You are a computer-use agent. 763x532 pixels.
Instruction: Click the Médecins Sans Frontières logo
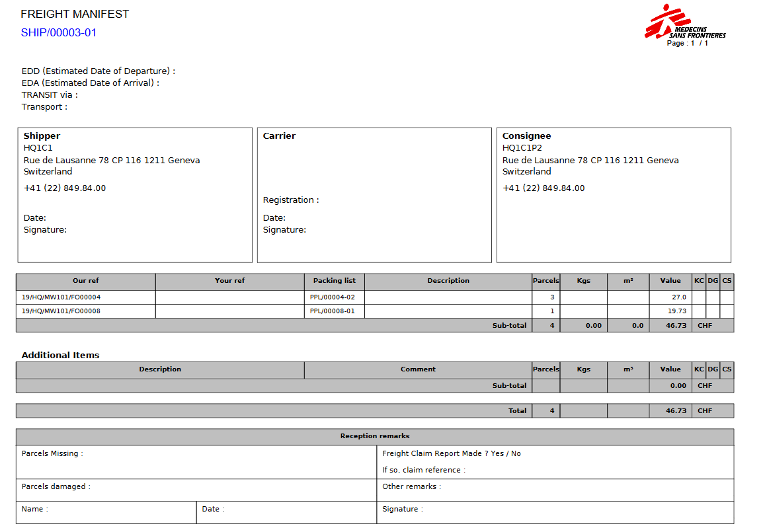(x=684, y=22)
